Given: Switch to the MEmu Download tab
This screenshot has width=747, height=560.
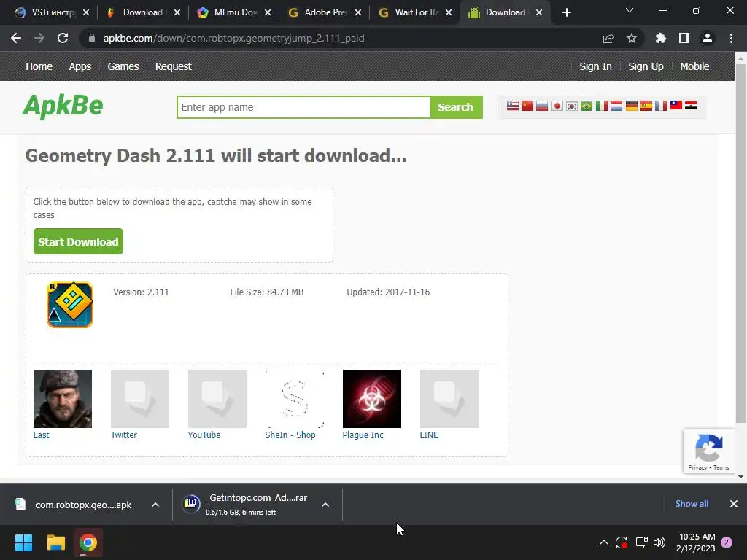Looking at the screenshot, I should [234, 12].
